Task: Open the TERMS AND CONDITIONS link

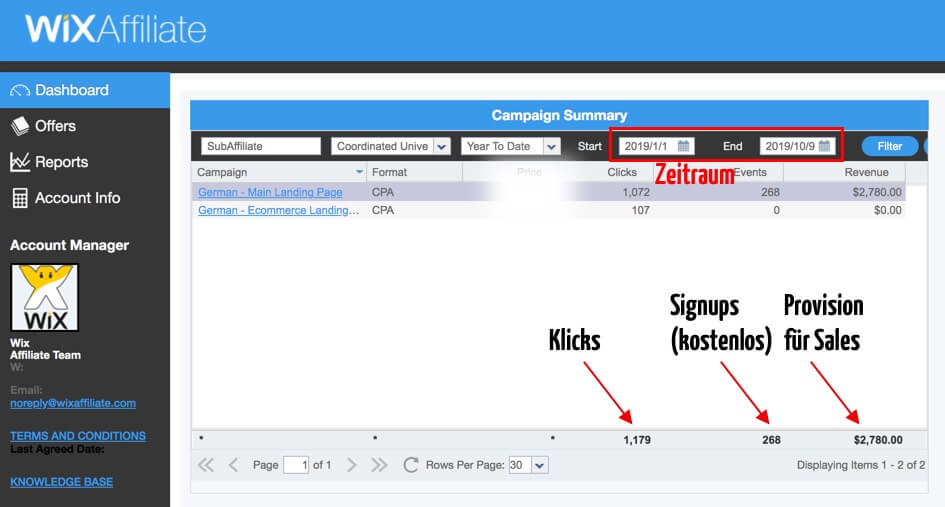Action: click(x=78, y=435)
